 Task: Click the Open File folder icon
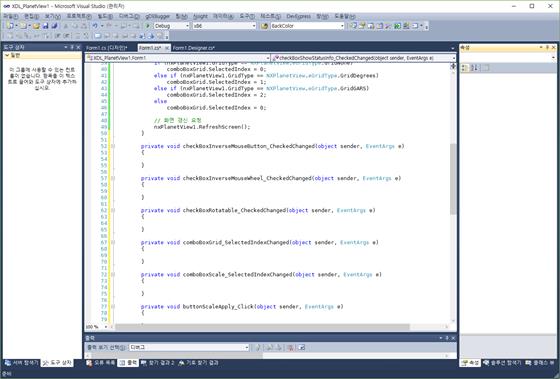click(x=36, y=26)
